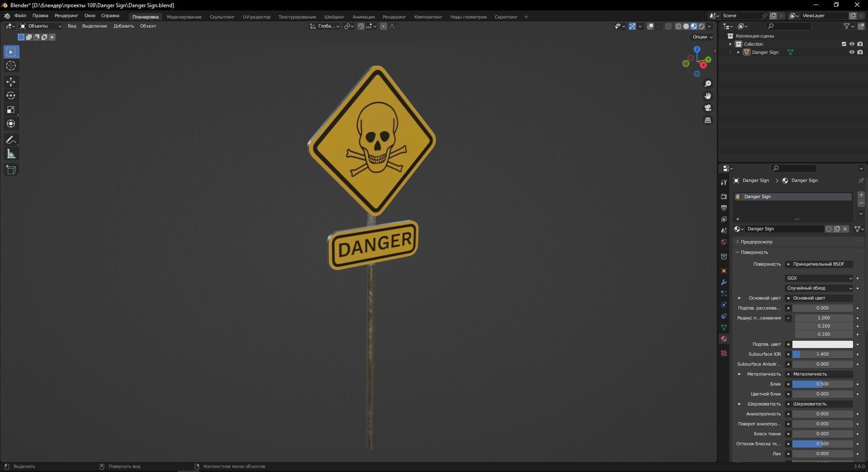The height and width of the screenshot is (472, 868).
Task: Activate the Move tool
Action: coord(11,82)
